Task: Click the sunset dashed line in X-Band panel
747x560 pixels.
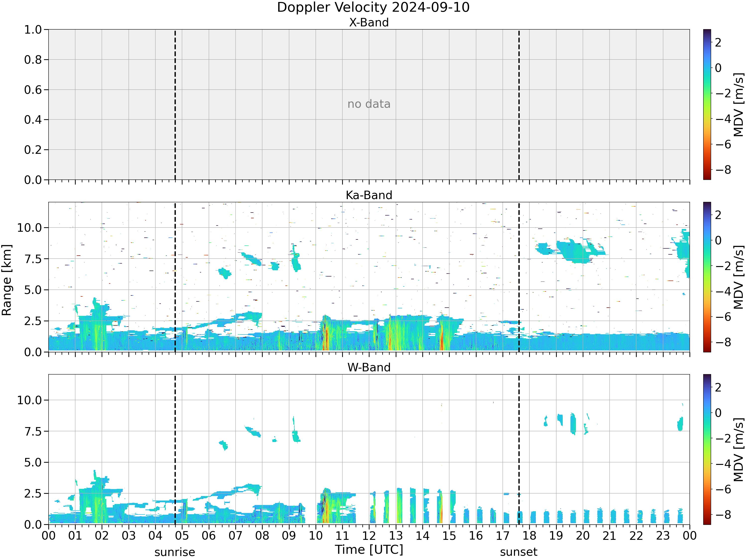Action: (519, 104)
